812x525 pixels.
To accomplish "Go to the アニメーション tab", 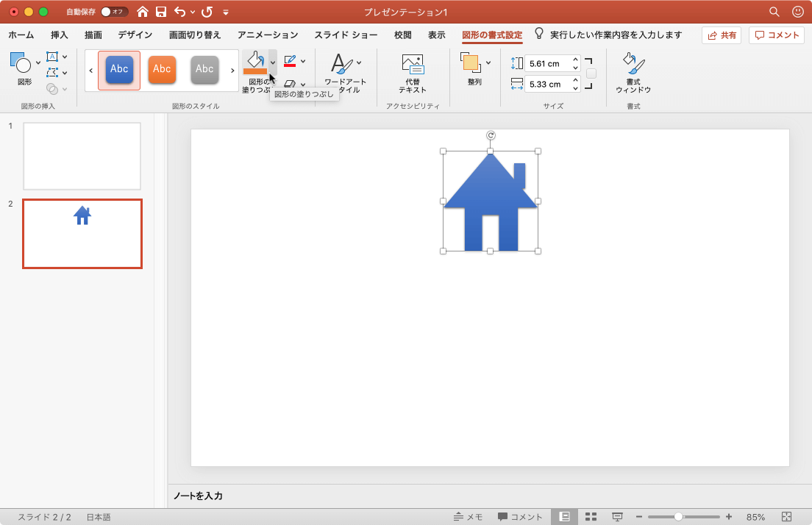I will (x=268, y=35).
